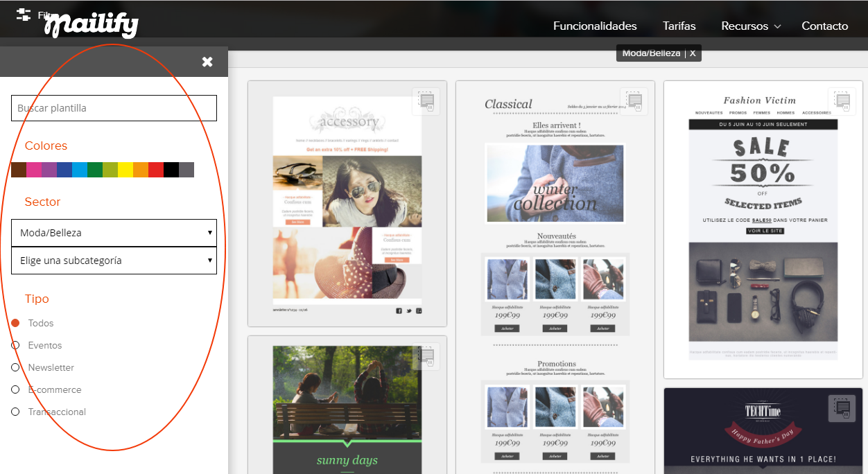
Task: Pick the red color swatch
Action: (x=156, y=170)
